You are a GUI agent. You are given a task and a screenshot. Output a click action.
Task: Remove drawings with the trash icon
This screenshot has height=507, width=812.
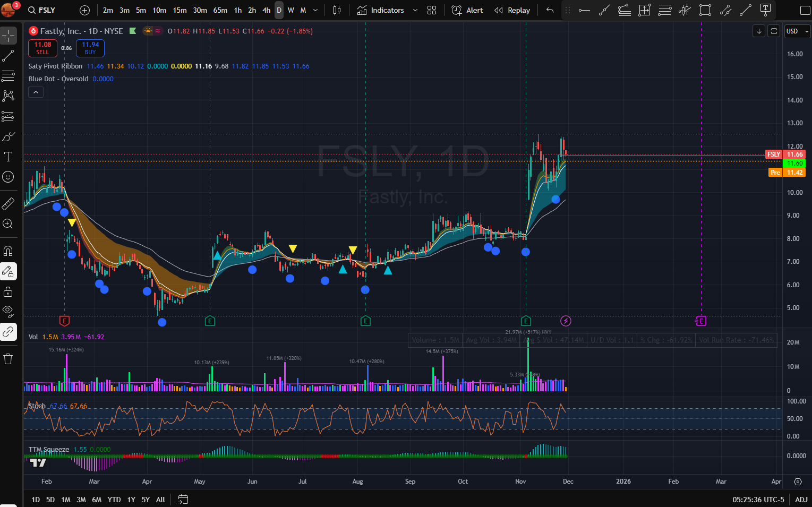[x=8, y=359]
